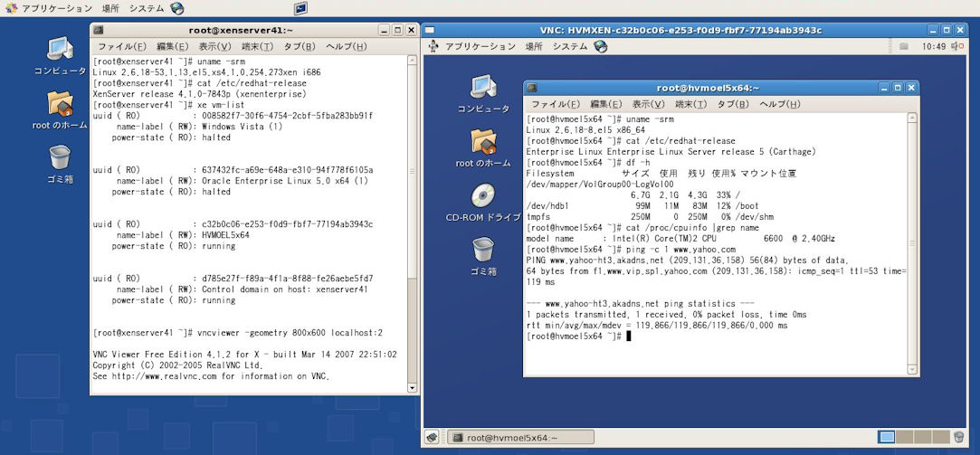Open 表示 menu in hvmoel5x64 terminal
The image size is (980, 455).
(x=648, y=104)
